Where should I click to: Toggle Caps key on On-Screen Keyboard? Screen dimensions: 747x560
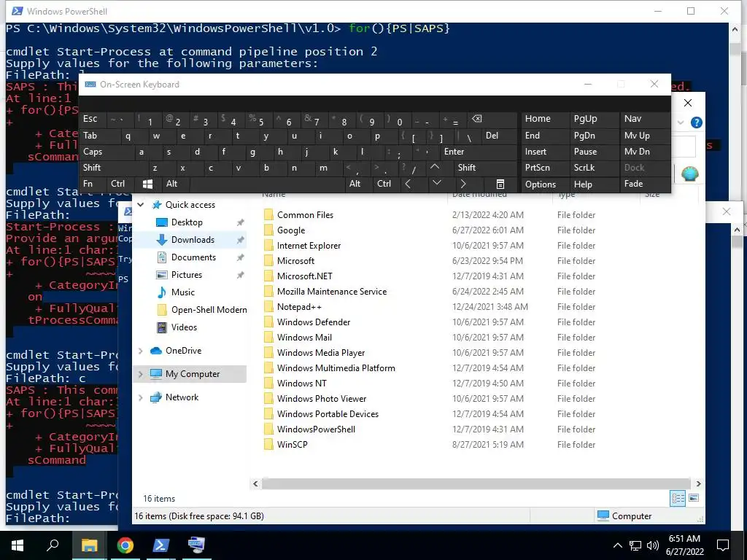pos(106,152)
